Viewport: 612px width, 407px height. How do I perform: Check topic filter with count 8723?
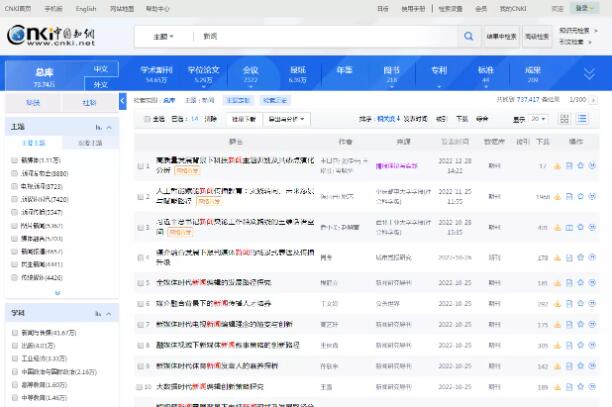click(x=14, y=186)
